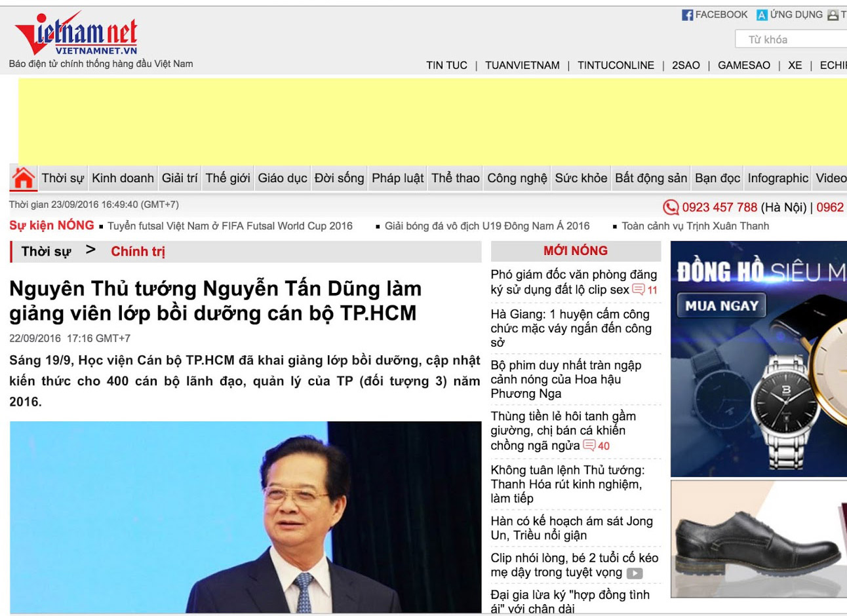
Task: Select the Công nghệ navigation item
Action: tap(517, 178)
